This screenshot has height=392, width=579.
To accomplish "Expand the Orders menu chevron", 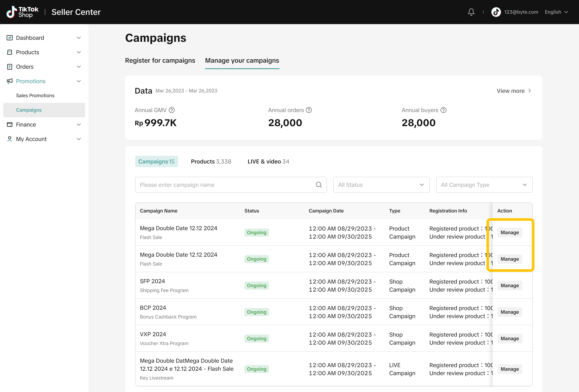I will pyautogui.click(x=79, y=67).
